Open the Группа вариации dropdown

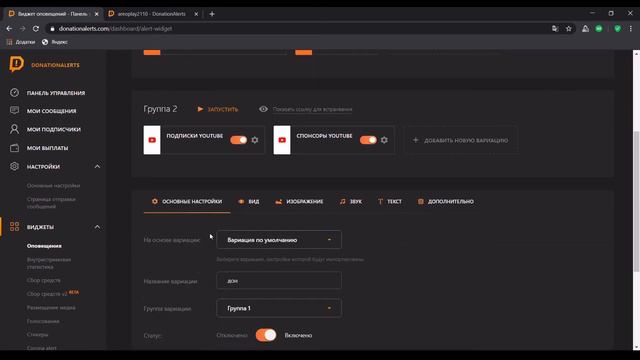pyautogui.click(x=279, y=308)
